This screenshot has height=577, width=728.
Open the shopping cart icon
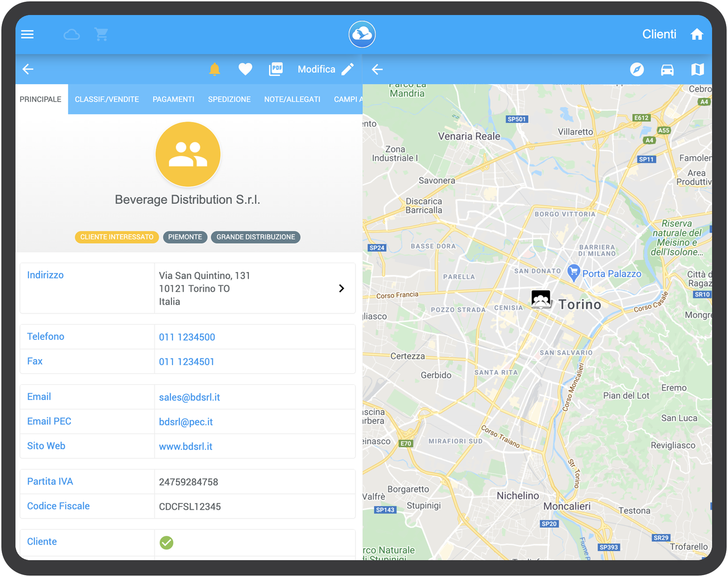[101, 34]
